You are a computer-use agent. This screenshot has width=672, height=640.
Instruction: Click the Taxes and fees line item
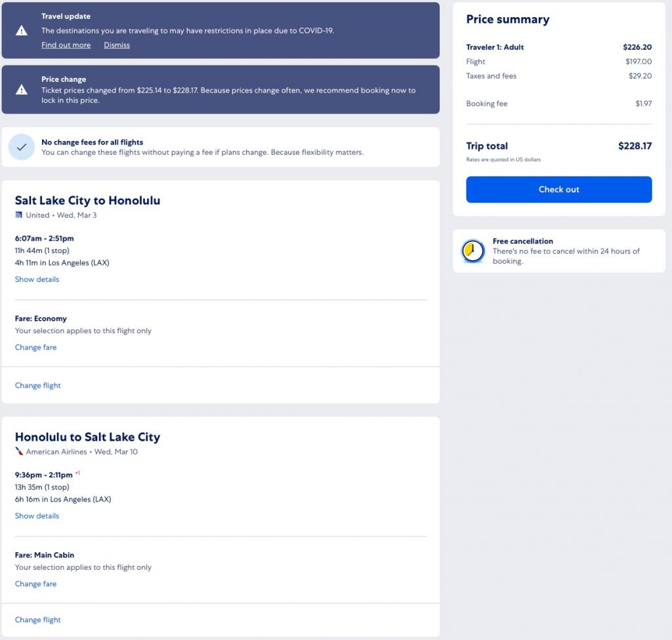pos(491,76)
